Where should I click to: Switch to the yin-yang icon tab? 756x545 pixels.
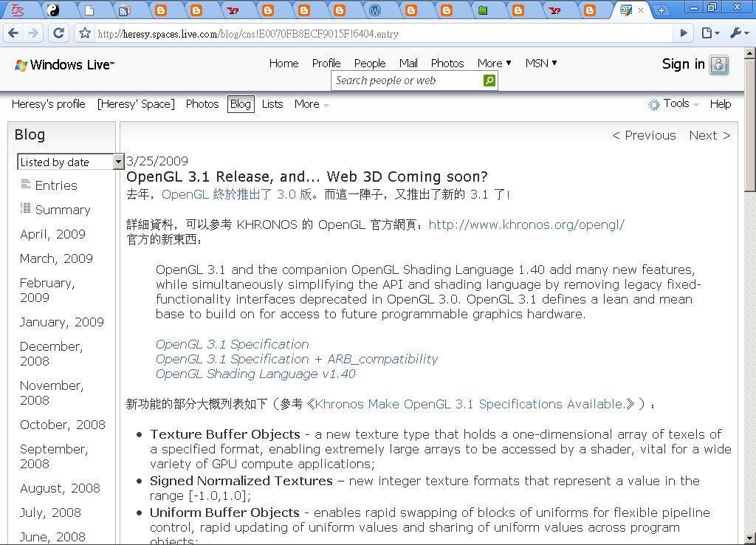click(53, 10)
